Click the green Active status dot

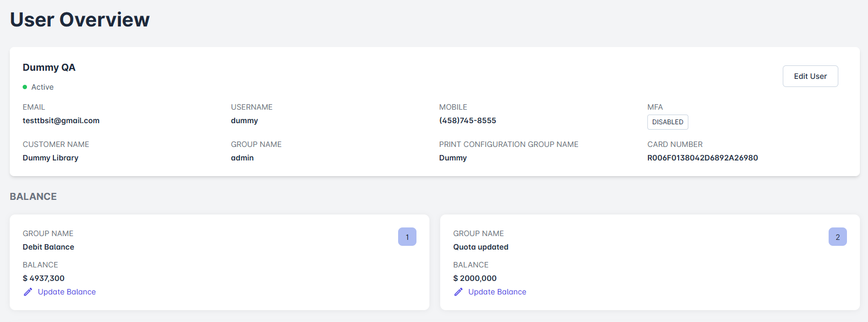(25, 87)
